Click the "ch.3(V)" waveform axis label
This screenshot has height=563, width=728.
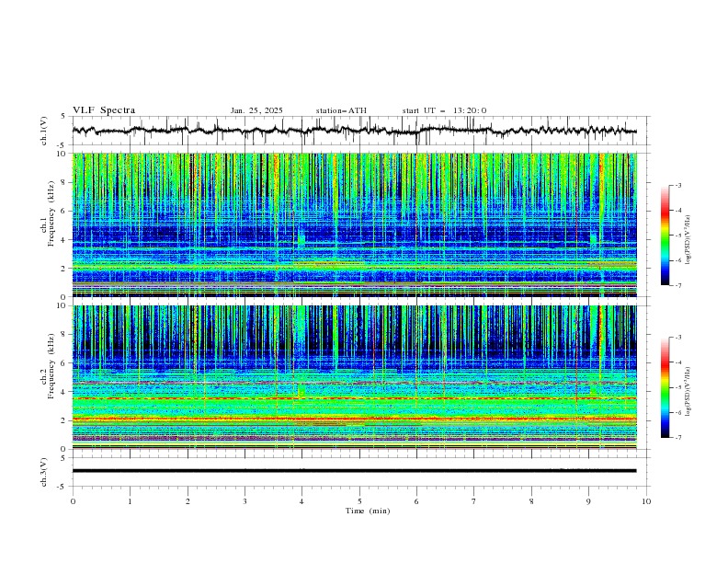coord(44,472)
